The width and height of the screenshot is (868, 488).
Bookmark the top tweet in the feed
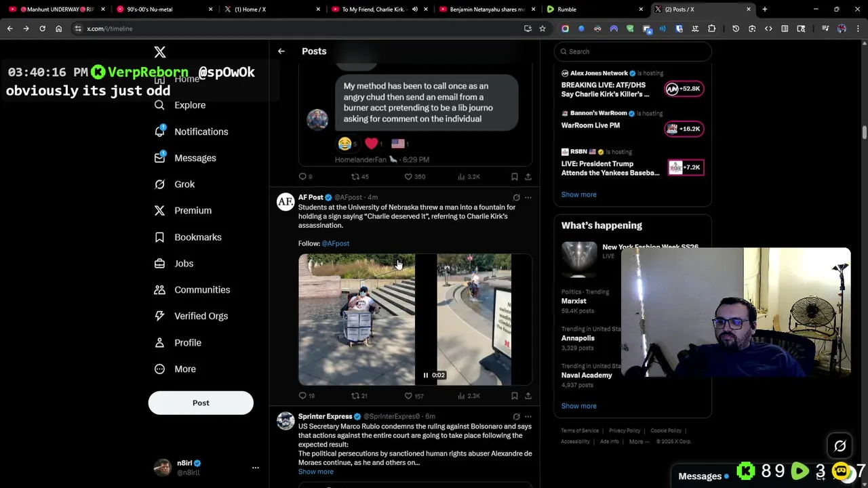click(x=515, y=177)
